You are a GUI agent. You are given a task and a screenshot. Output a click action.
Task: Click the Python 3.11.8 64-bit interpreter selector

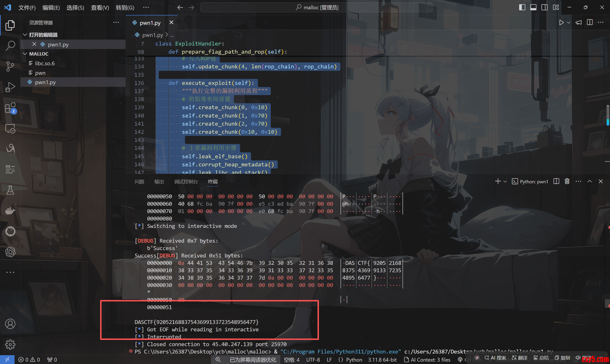coord(382,359)
